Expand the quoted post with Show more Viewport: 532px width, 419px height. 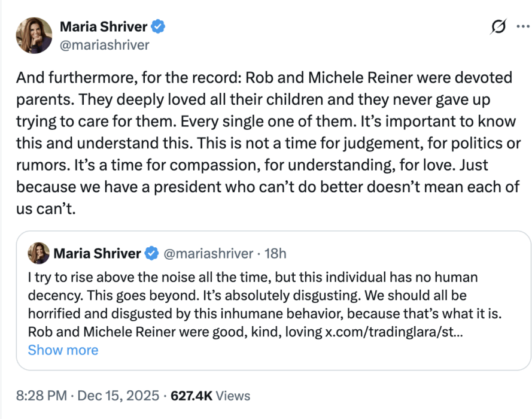63,350
